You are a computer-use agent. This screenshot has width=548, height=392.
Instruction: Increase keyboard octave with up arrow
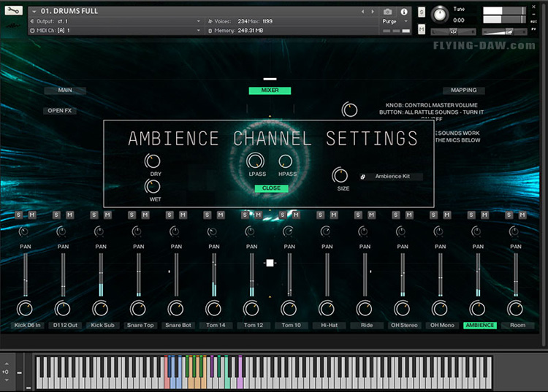point(7,364)
